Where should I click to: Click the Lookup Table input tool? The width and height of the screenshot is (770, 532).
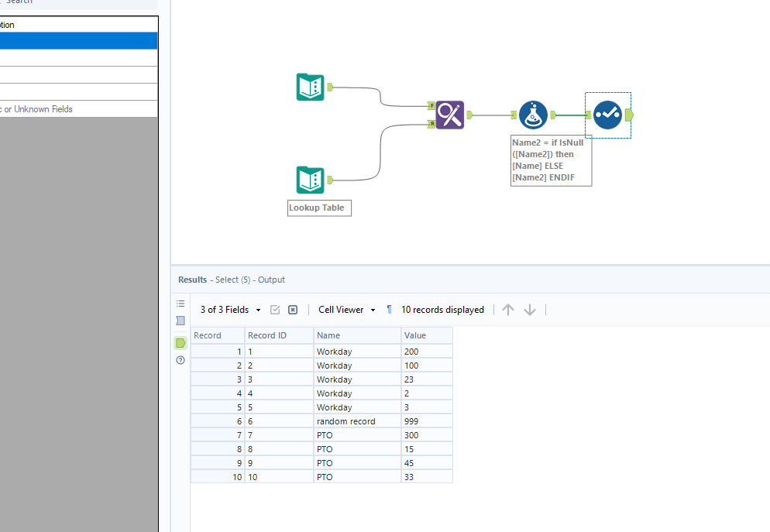[x=310, y=180]
